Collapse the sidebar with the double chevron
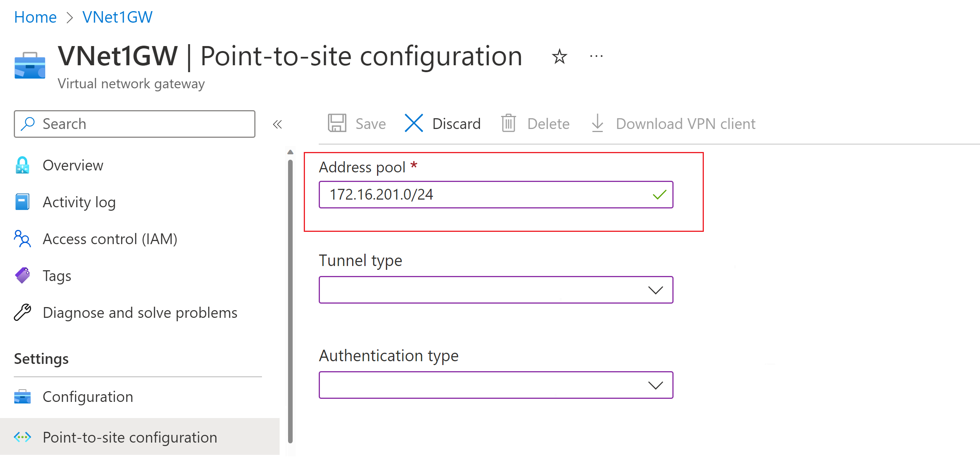The width and height of the screenshot is (980, 461). click(277, 124)
